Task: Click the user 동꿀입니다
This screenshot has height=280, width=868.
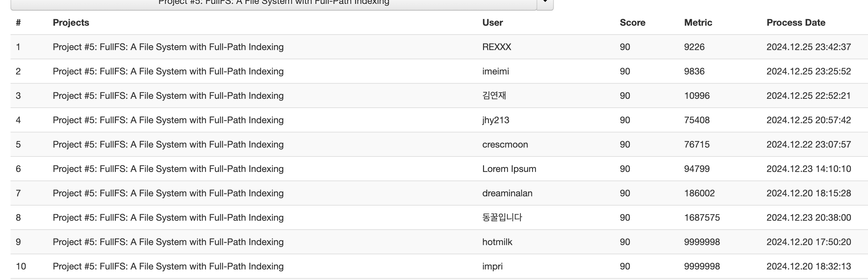Action: [x=502, y=217]
